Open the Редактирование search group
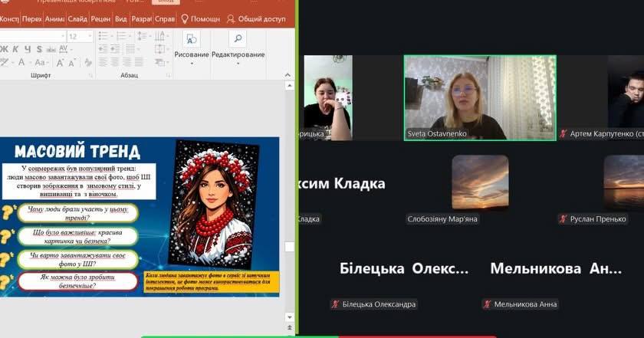The width and height of the screenshot is (644, 338). point(238,44)
